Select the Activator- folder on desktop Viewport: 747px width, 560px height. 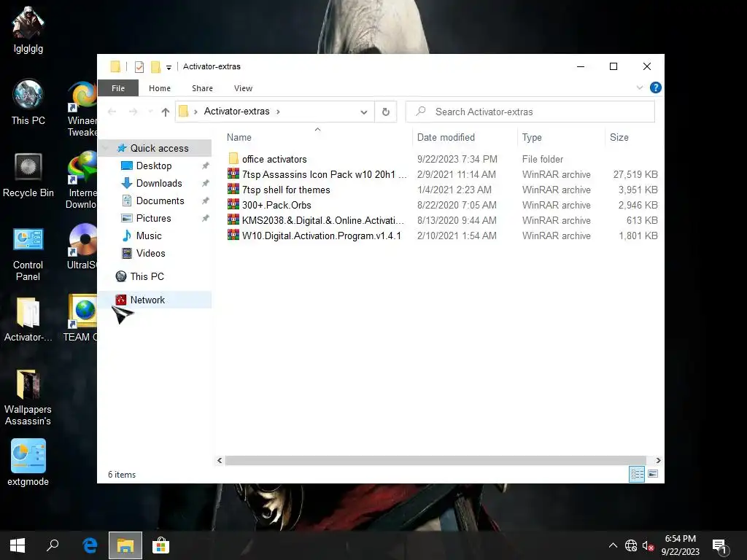pos(28,319)
